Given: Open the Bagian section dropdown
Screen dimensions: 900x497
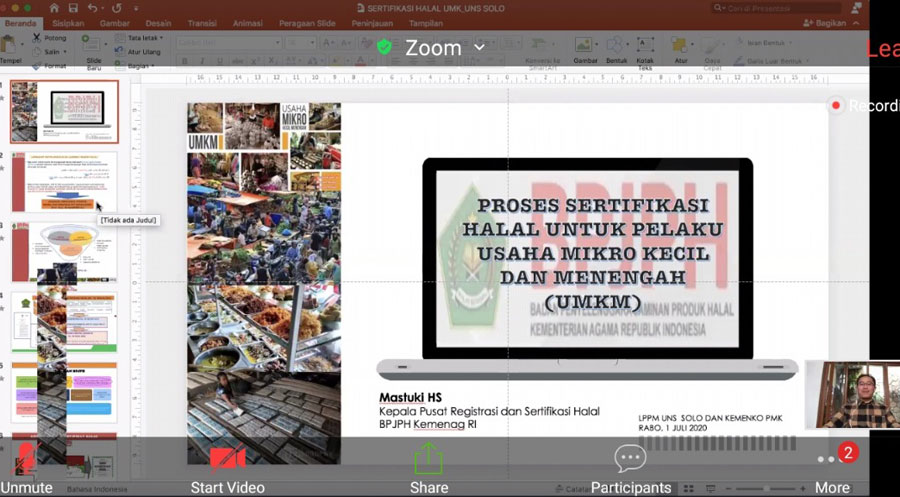Looking at the screenshot, I should coord(133,66).
